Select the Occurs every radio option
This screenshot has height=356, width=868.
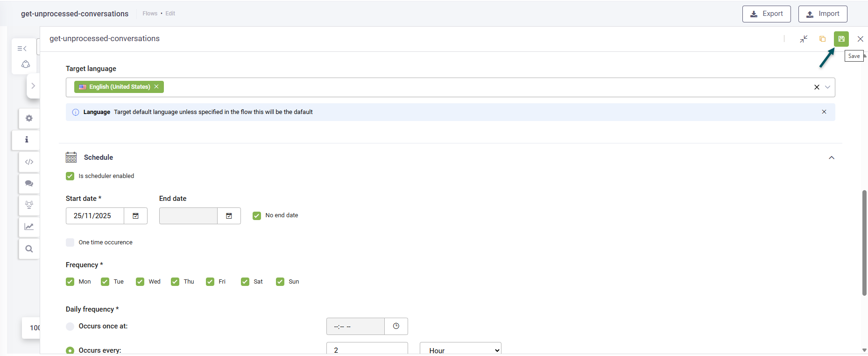point(70,350)
